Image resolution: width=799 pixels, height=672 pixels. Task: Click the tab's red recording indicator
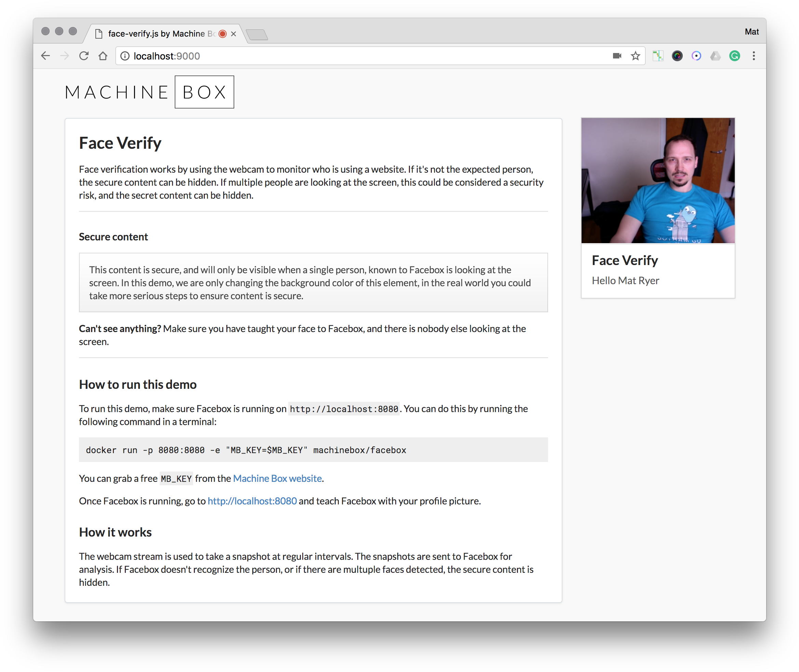pos(223,34)
